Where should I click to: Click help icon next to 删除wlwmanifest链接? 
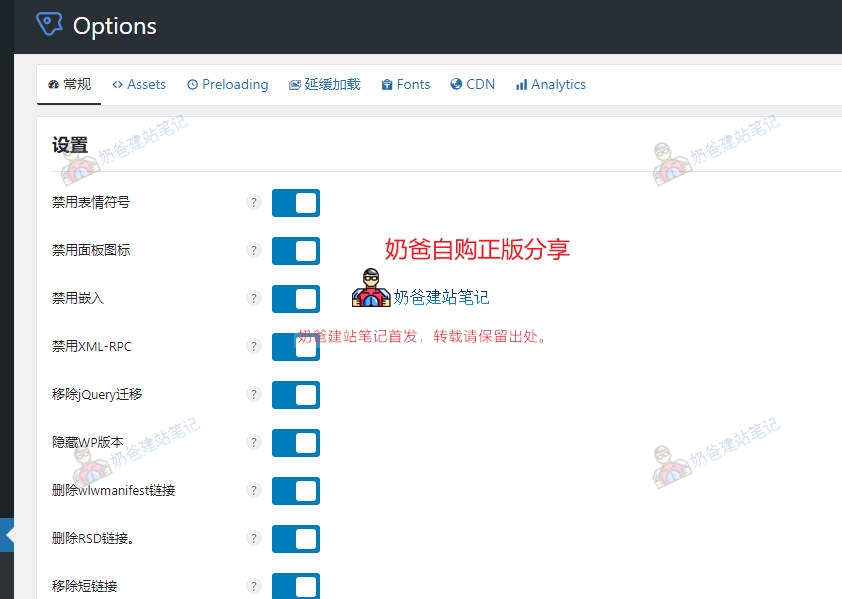coord(254,490)
